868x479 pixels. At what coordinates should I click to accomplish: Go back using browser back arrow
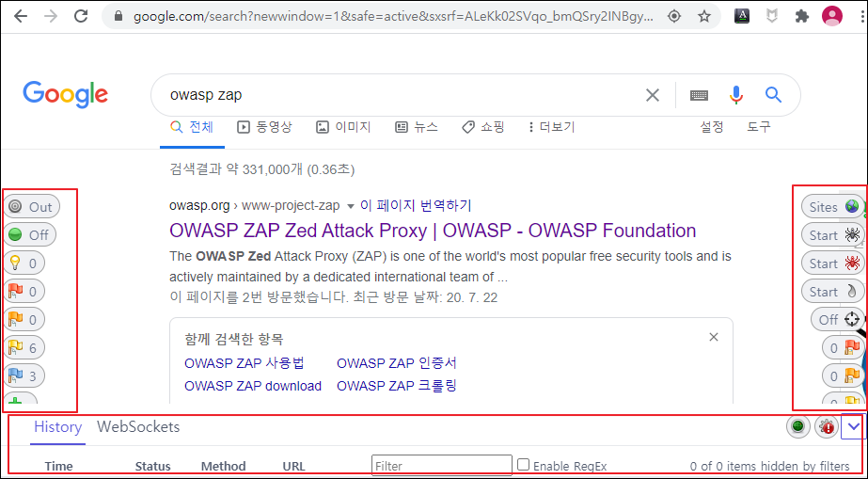point(21,16)
